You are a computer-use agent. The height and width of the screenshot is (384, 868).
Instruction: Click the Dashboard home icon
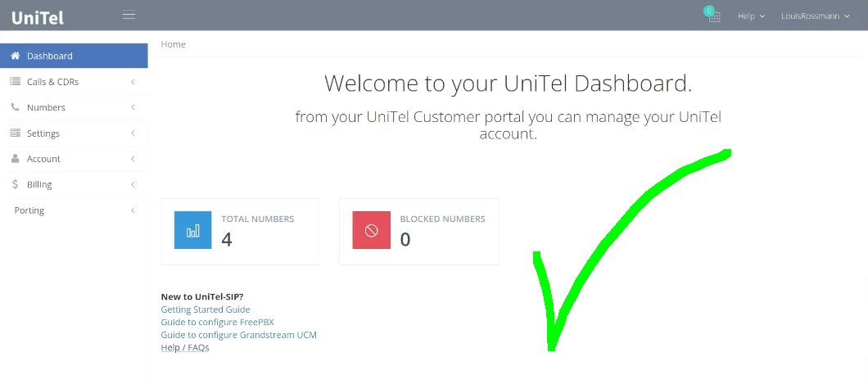coord(16,56)
